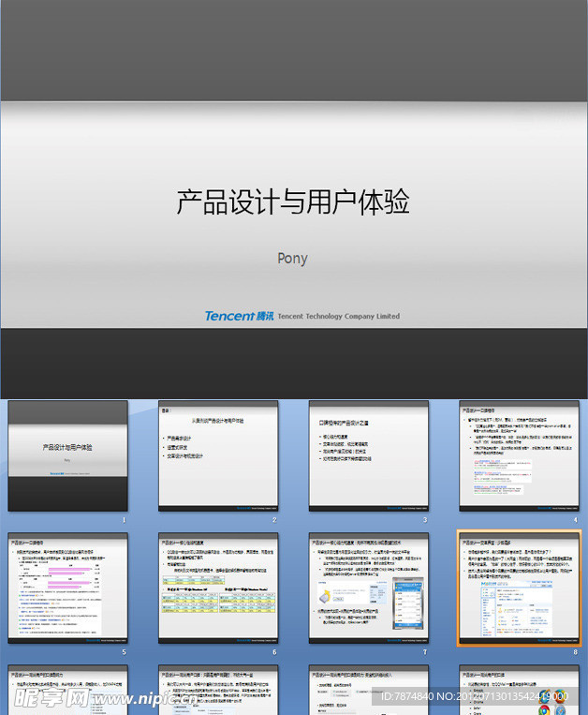Viewport: 588px width, 715px height.
Task: Select bottom-row thumbnail showing browser icons
Action: [520, 690]
